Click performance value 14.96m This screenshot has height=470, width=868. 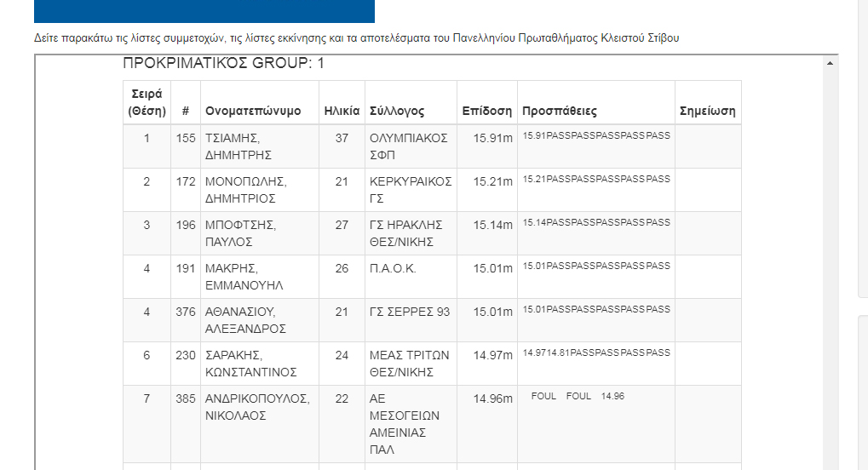coord(492,398)
